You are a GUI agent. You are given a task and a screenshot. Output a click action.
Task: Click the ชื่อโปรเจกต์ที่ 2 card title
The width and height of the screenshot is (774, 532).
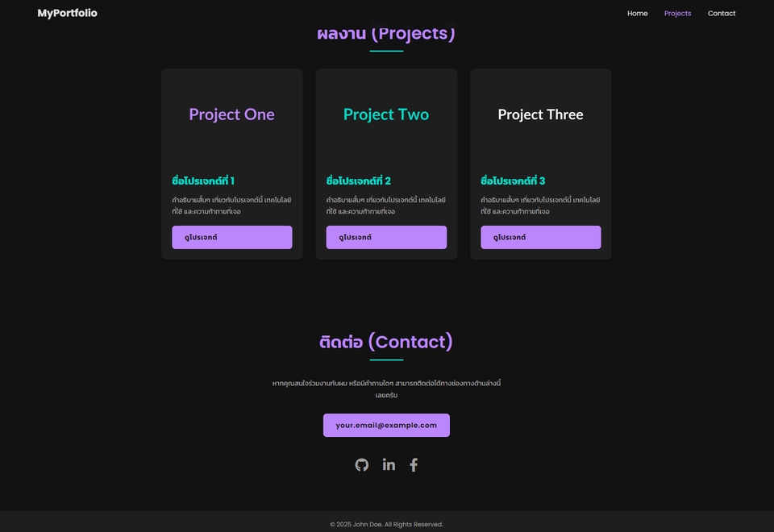point(358,181)
